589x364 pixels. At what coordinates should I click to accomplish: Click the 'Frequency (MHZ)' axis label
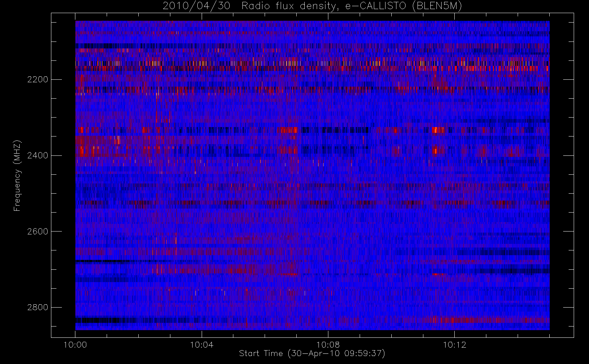[x=17, y=176]
